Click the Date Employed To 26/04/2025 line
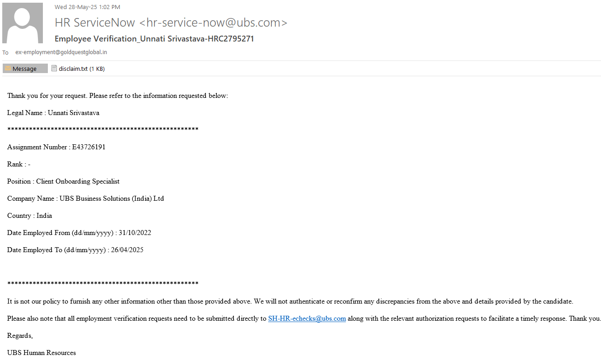Image resolution: width=601 pixels, height=364 pixels. click(75, 250)
